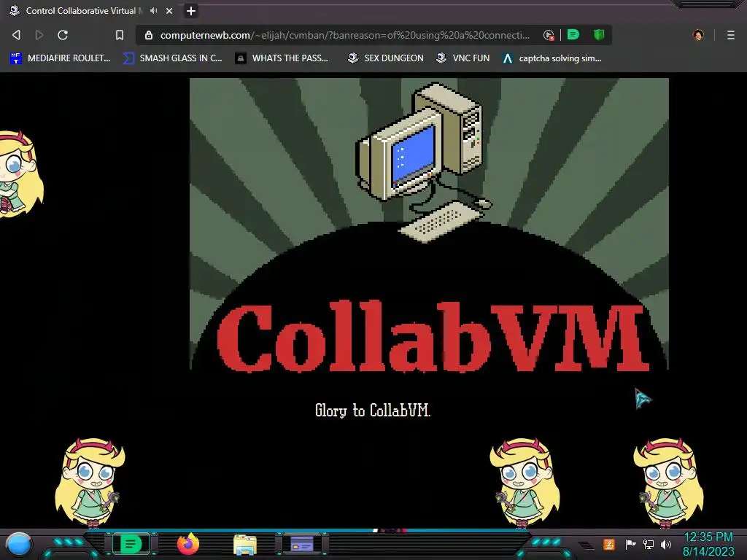Image resolution: width=747 pixels, height=560 pixels.
Task: Mute the tab using the speaker icon
Action: coord(153,10)
